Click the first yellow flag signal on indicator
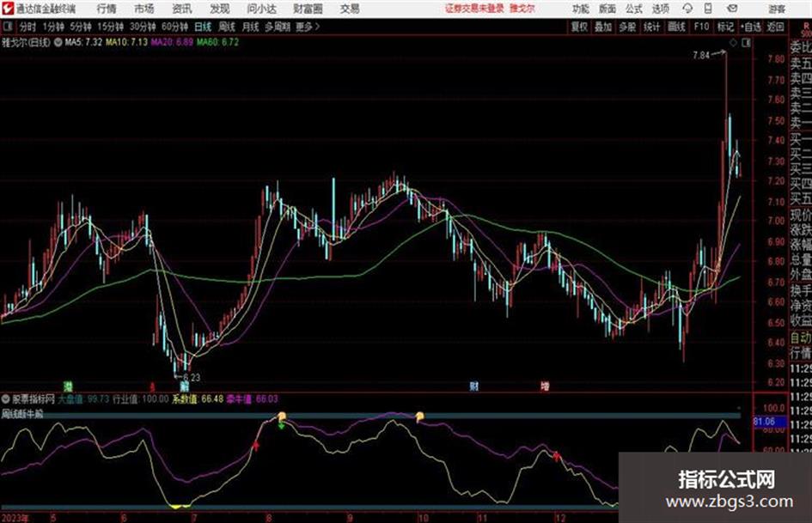 pyautogui.click(x=281, y=417)
